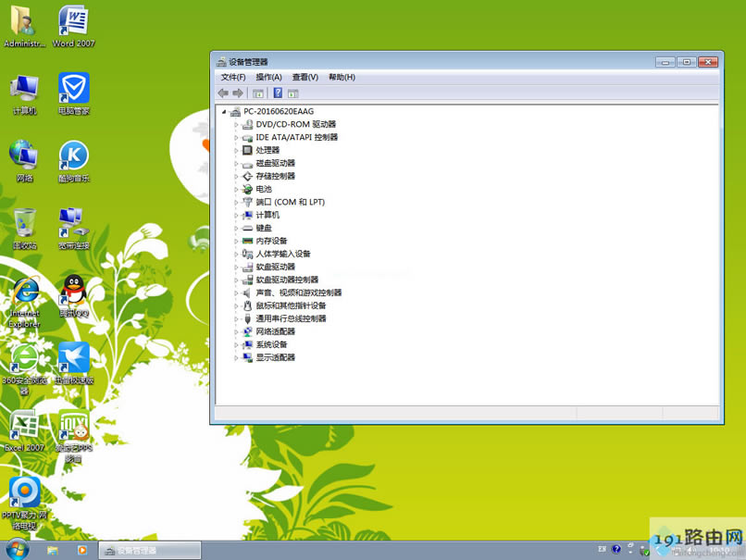The height and width of the screenshot is (560, 746).
Task: Click the 网络适配器 network adapter icon
Action: pos(247,331)
